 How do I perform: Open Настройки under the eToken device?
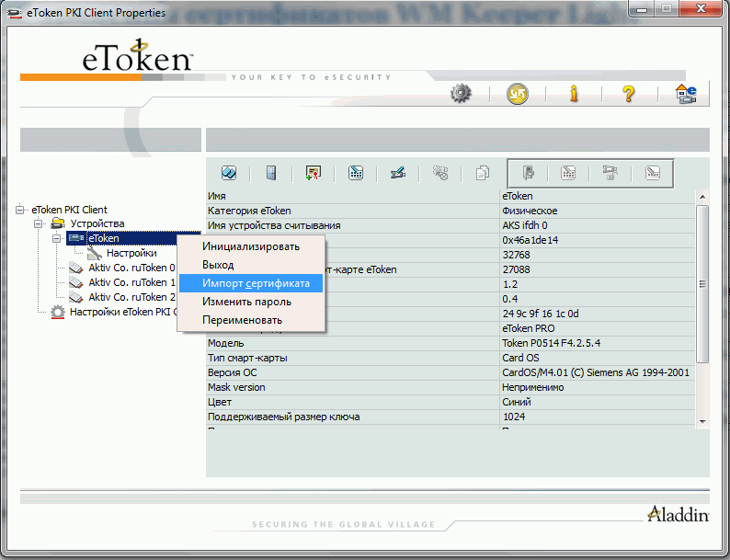[131, 253]
